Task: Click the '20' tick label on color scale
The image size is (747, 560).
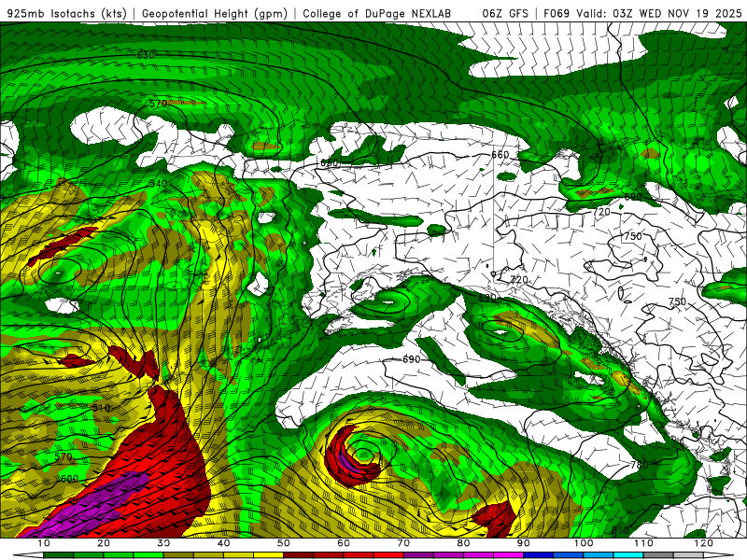Action: coord(104,543)
